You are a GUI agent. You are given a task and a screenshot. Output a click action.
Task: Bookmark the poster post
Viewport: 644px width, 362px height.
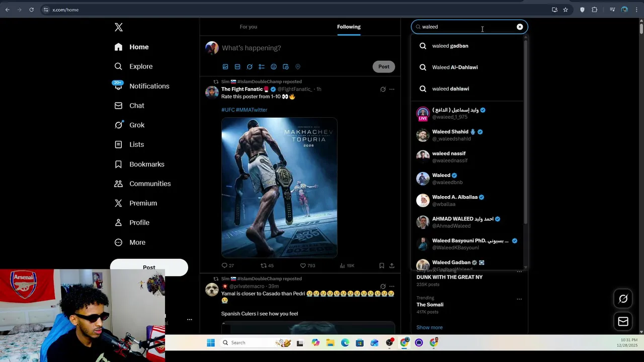(x=382, y=265)
